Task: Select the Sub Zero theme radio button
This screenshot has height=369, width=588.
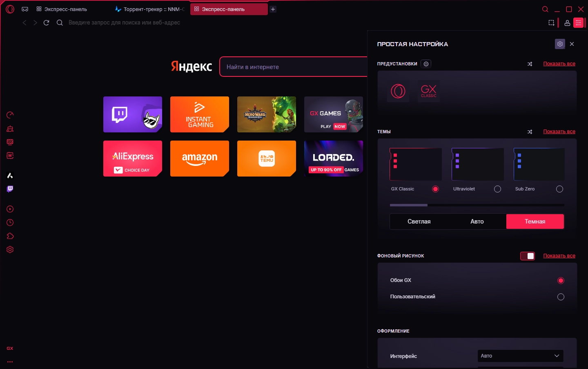Action: pyautogui.click(x=559, y=189)
